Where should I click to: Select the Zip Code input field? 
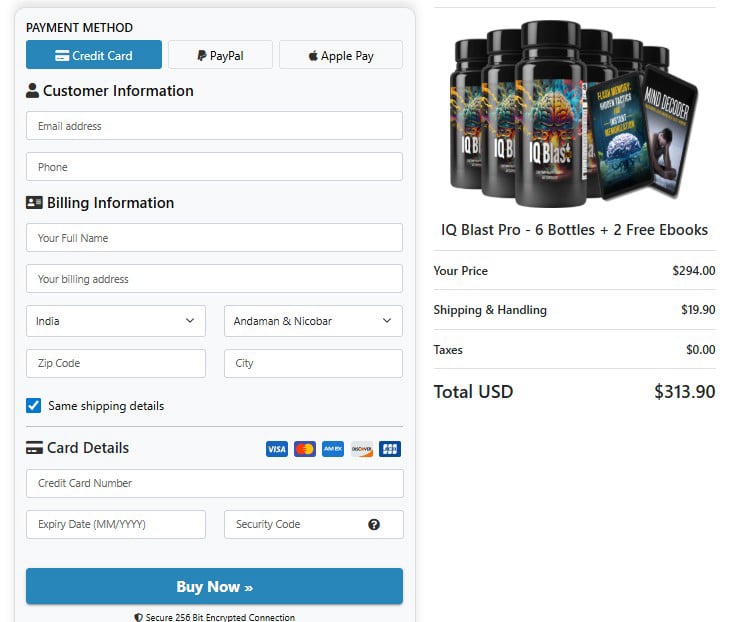tap(115, 363)
